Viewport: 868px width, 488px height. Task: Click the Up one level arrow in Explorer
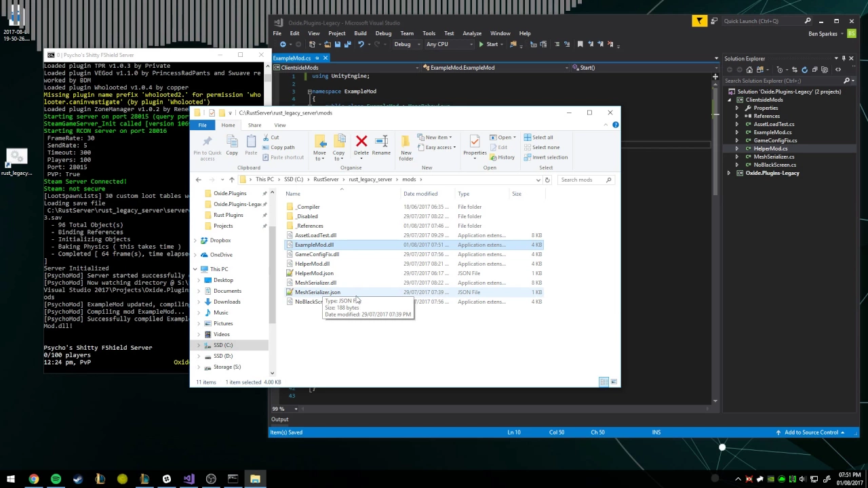(231, 180)
